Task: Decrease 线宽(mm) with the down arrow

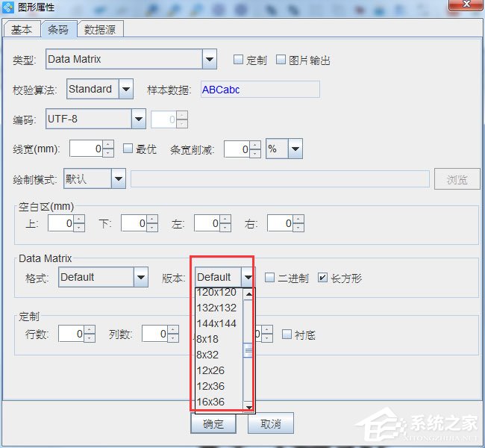Action: tap(108, 152)
